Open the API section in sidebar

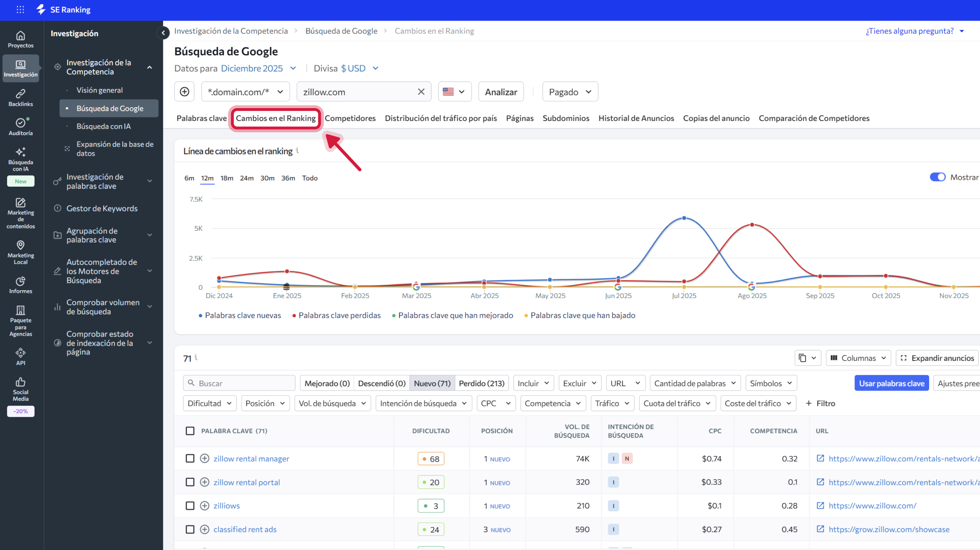[x=21, y=356]
